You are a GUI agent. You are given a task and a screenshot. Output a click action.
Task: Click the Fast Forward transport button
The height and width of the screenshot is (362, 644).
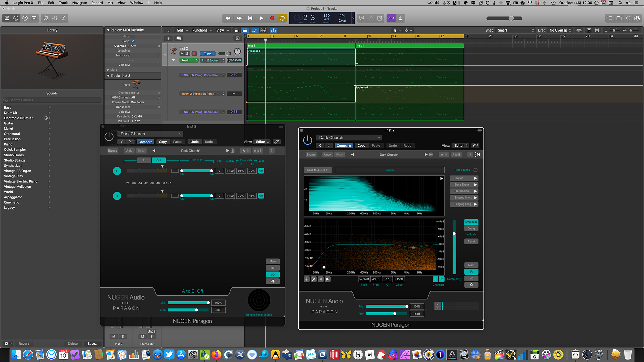click(239, 18)
